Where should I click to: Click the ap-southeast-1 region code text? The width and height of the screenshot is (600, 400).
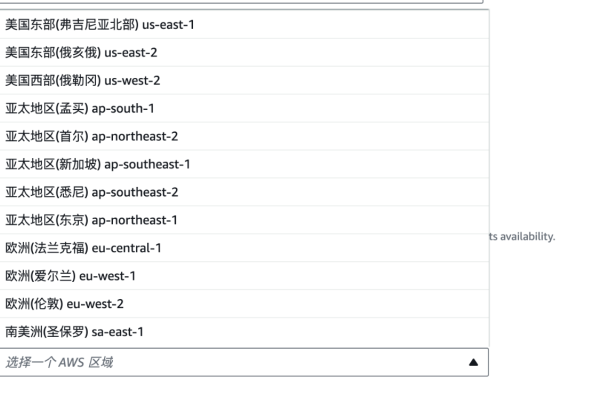(147, 165)
